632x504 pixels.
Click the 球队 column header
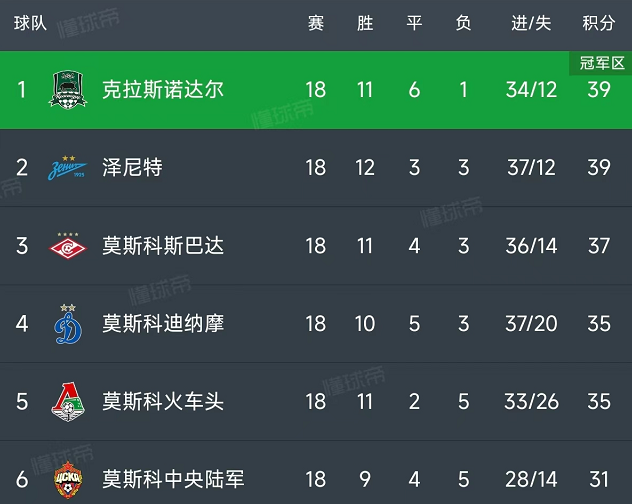coord(30,24)
